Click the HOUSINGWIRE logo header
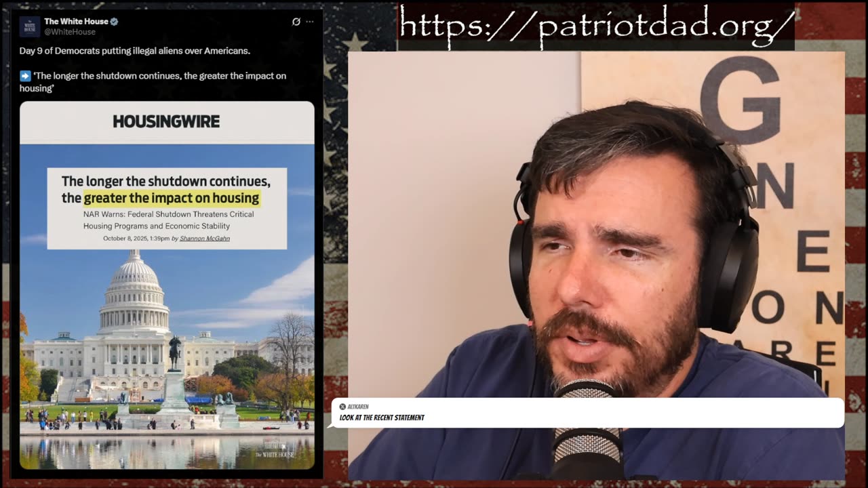 pos(166,121)
